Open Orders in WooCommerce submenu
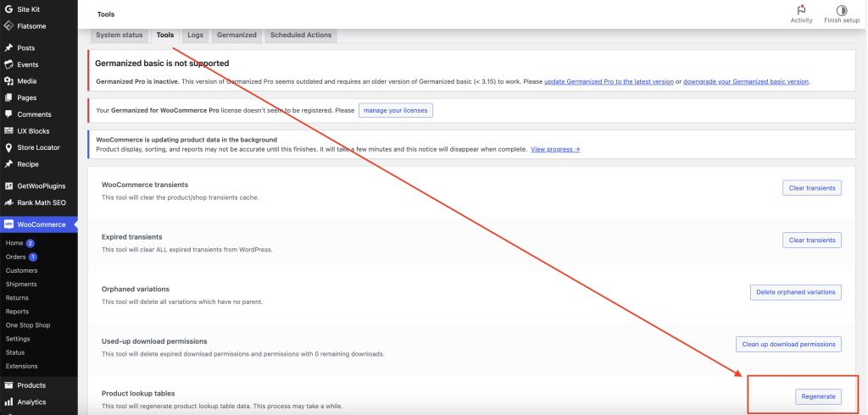Screen dimensions: 868x415 [x=16, y=257]
